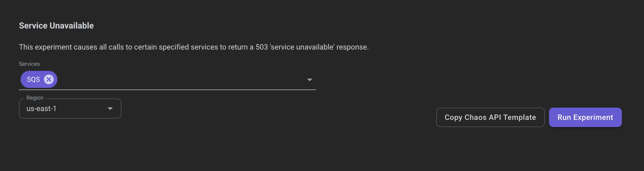The height and width of the screenshot is (171, 644).
Task: Click the Service Unavailable heading
Action: click(x=56, y=26)
